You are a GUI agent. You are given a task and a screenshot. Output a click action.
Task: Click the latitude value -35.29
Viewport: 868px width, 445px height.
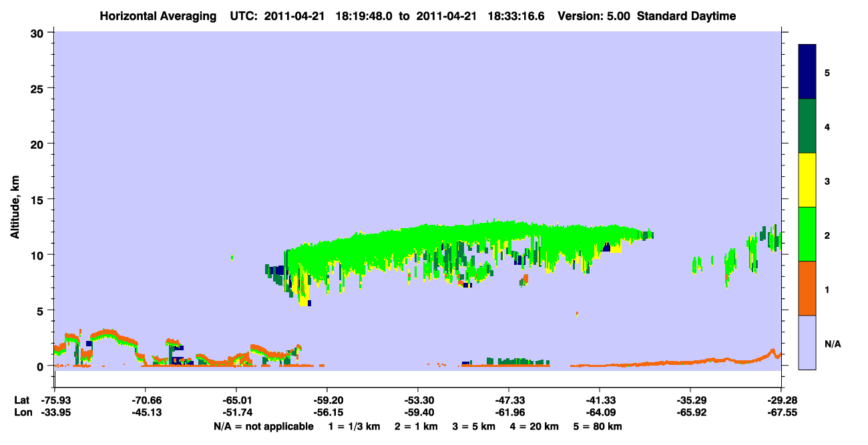point(690,400)
